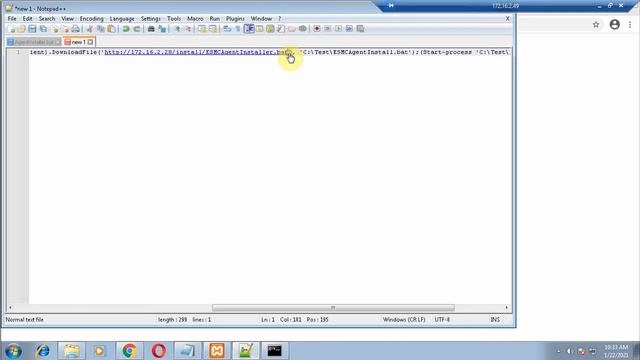Click the Print toolbar icon
This screenshot has height=360, width=640.
(76, 29)
